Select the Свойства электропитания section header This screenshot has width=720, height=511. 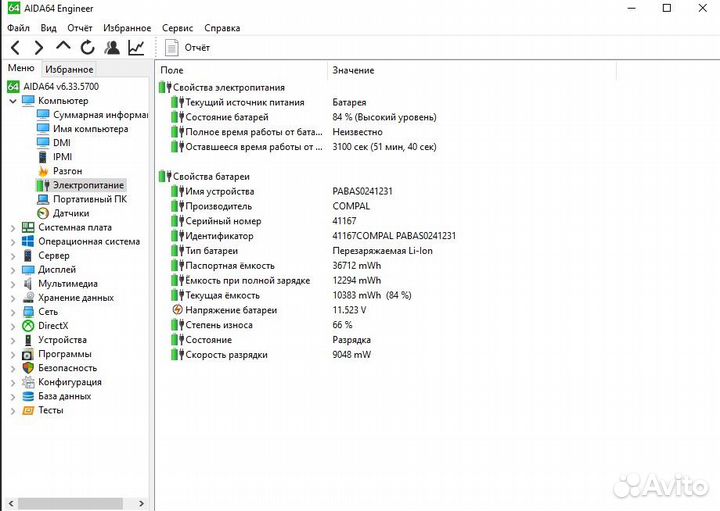pos(222,87)
